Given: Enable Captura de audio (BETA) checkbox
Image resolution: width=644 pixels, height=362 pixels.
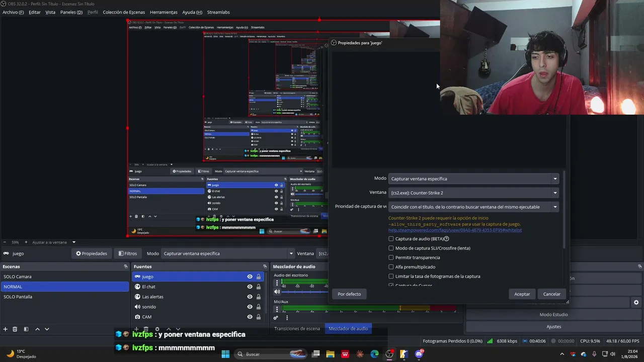Looking at the screenshot, I should click(391, 239).
